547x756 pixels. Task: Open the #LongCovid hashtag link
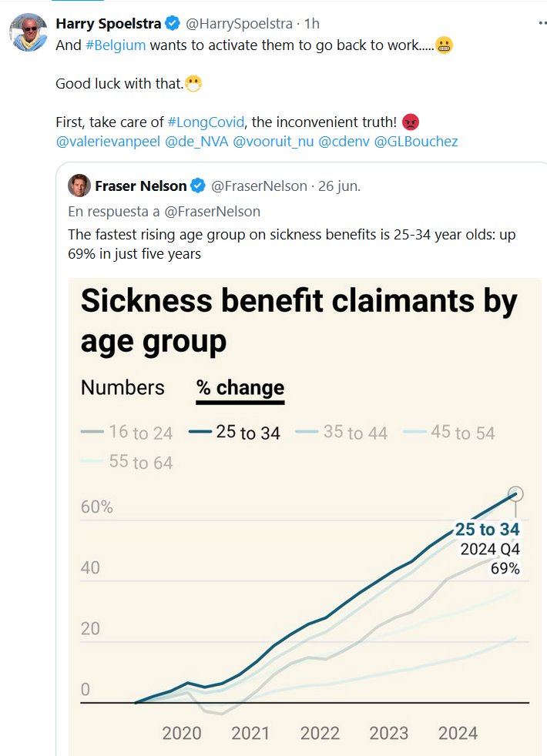point(205,122)
